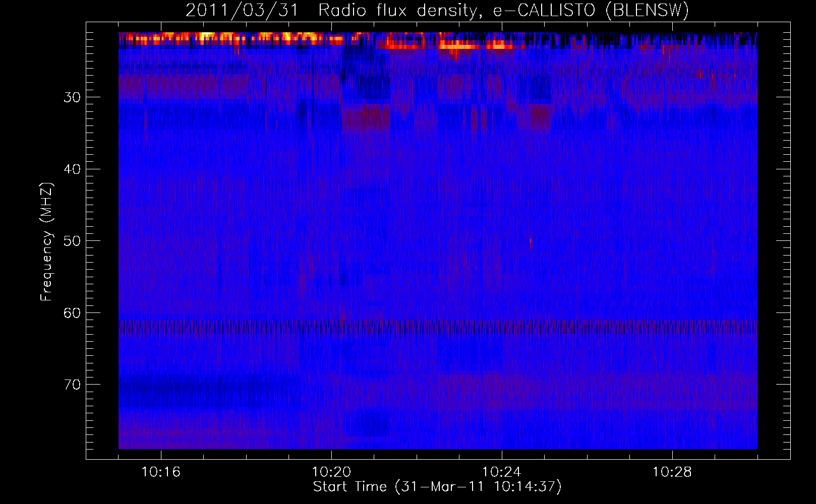Click the 50 MHz frequency tick label
The width and height of the screenshot is (816, 504).
click(72, 241)
